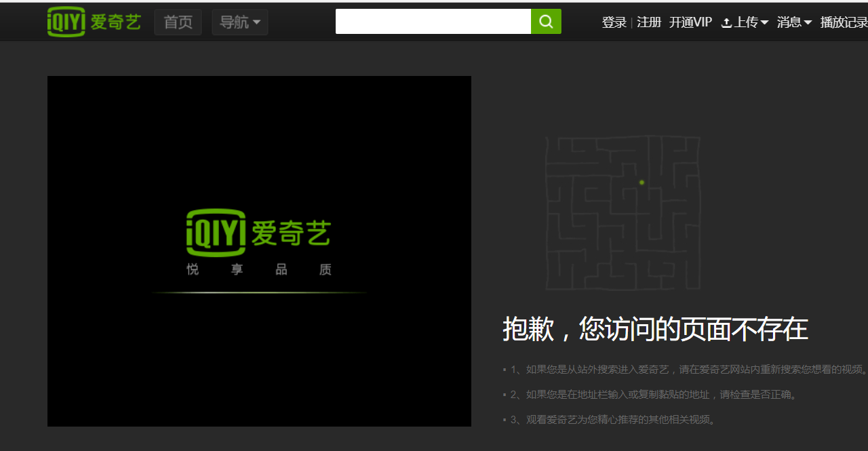This screenshot has height=451, width=868.
Task: Click the green search magnifier button
Action: (546, 22)
